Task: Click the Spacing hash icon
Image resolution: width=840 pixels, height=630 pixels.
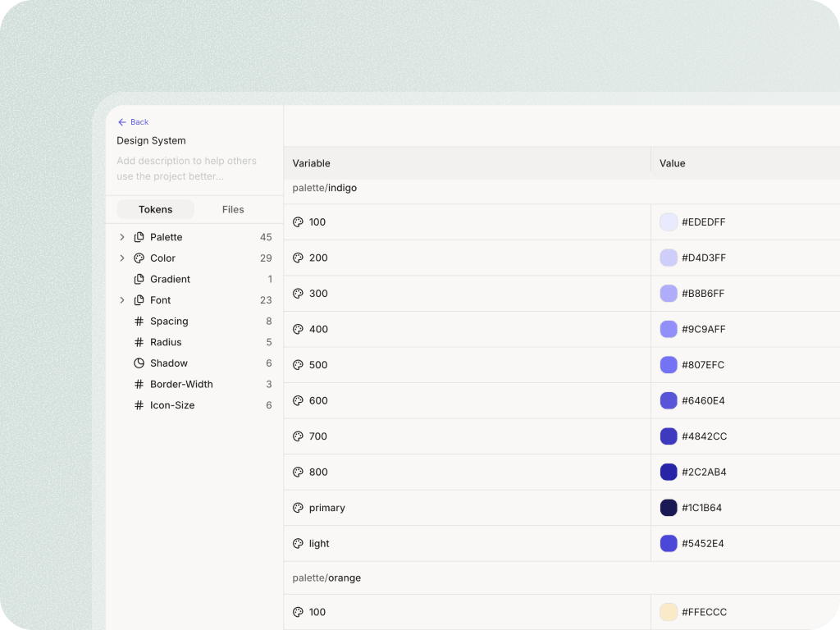Action: tap(139, 321)
